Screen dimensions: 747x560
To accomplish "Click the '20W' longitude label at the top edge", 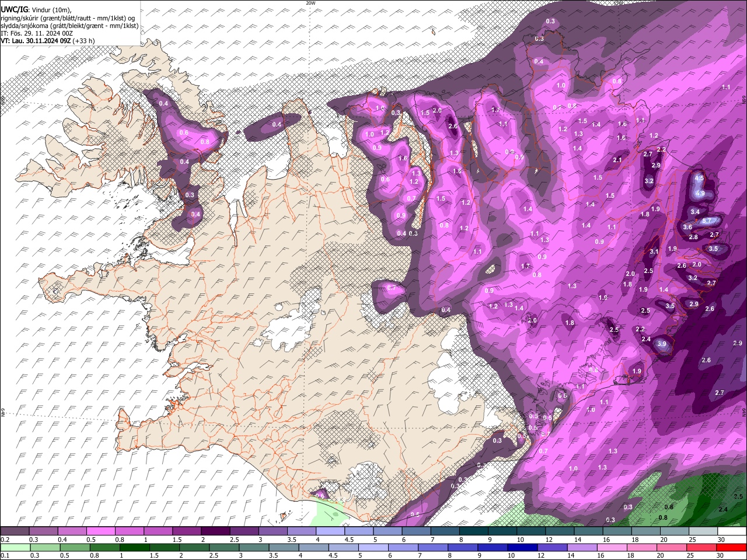I will coord(310,3).
